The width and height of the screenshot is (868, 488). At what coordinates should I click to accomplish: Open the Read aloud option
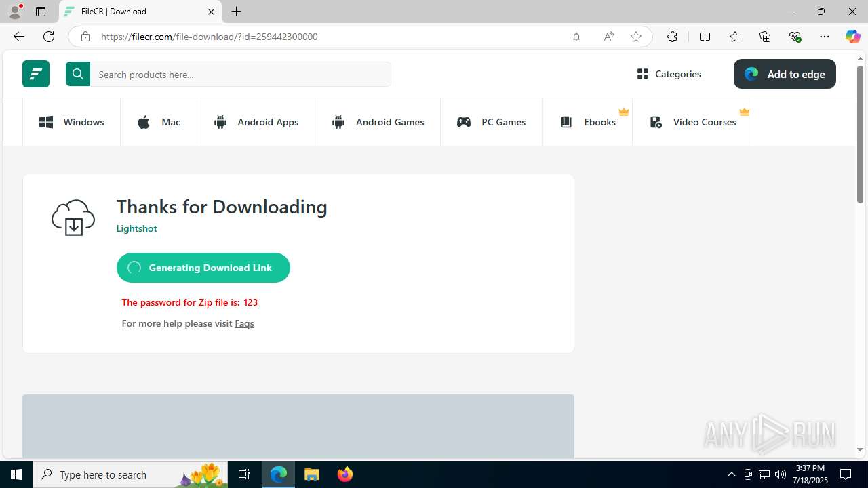pyautogui.click(x=609, y=37)
